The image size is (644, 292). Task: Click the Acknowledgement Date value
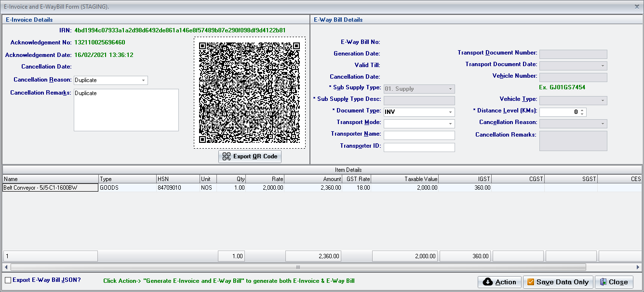pyautogui.click(x=104, y=55)
